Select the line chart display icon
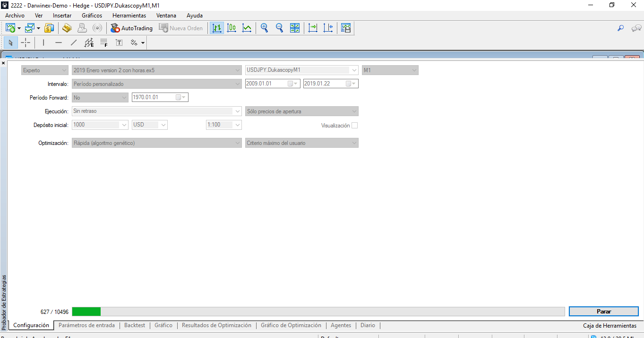Viewport: 644px width, 338px height. (247, 28)
